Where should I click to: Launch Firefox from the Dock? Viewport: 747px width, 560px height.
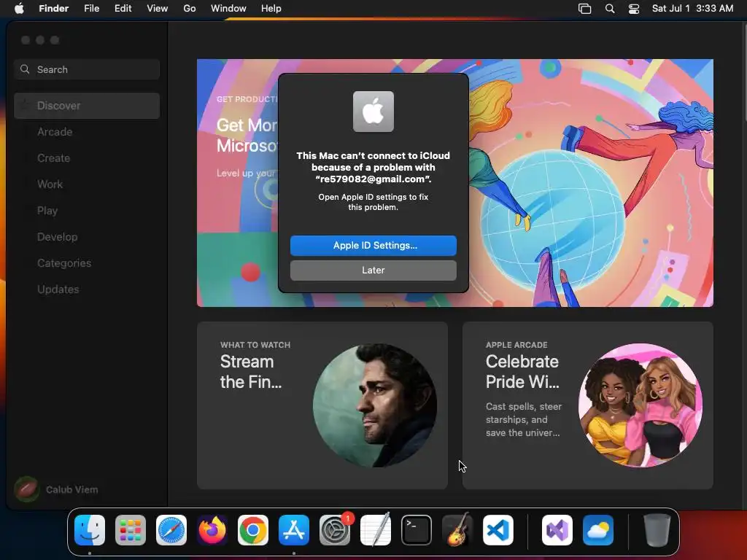[212, 530]
